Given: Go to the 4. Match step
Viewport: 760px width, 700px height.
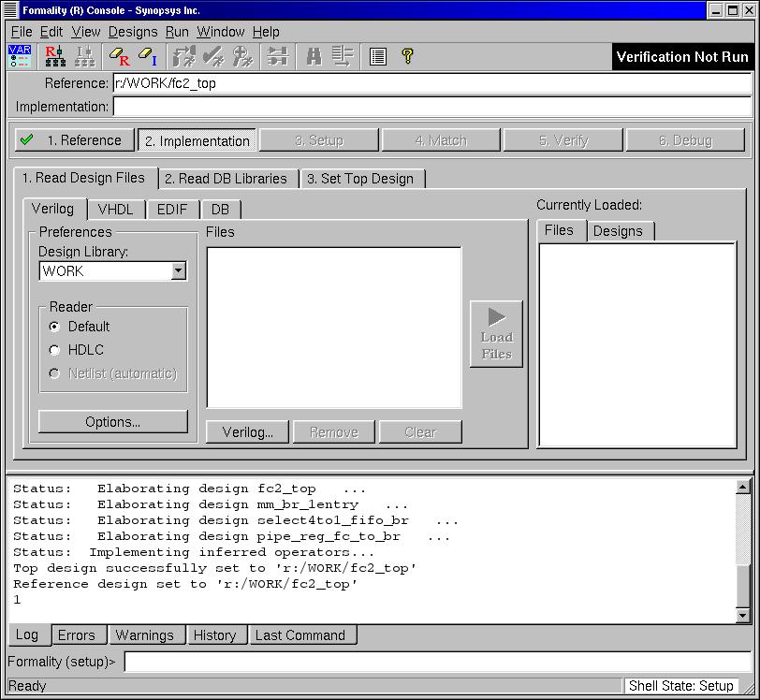Looking at the screenshot, I should click(441, 140).
